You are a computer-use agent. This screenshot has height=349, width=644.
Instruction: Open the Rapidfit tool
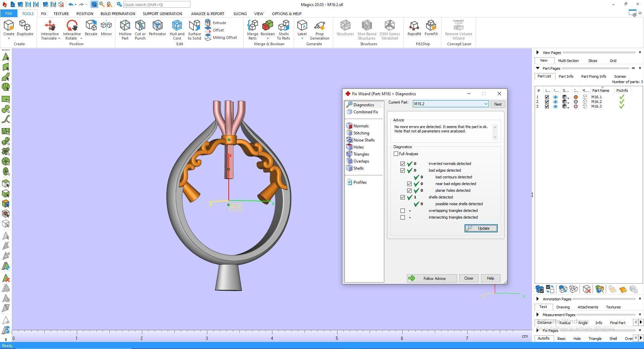coord(414,27)
